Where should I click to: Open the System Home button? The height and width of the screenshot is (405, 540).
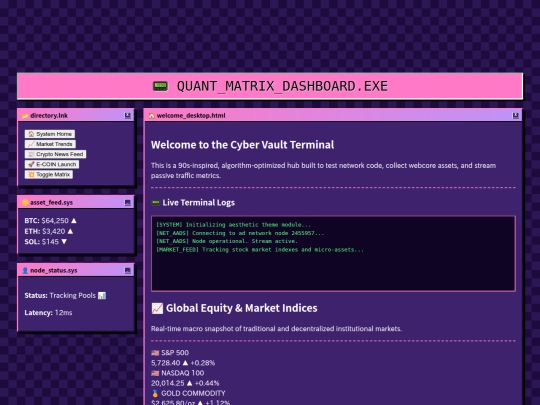[x=50, y=134]
